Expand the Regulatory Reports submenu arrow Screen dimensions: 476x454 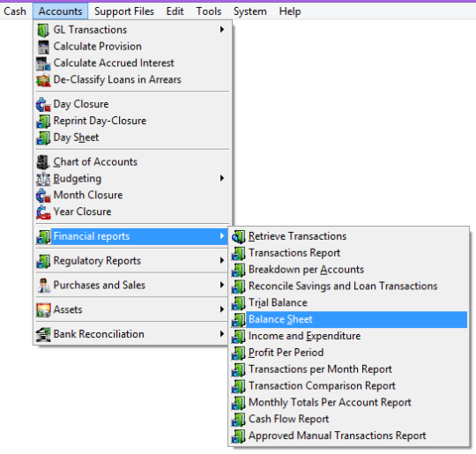click(222, 261)
